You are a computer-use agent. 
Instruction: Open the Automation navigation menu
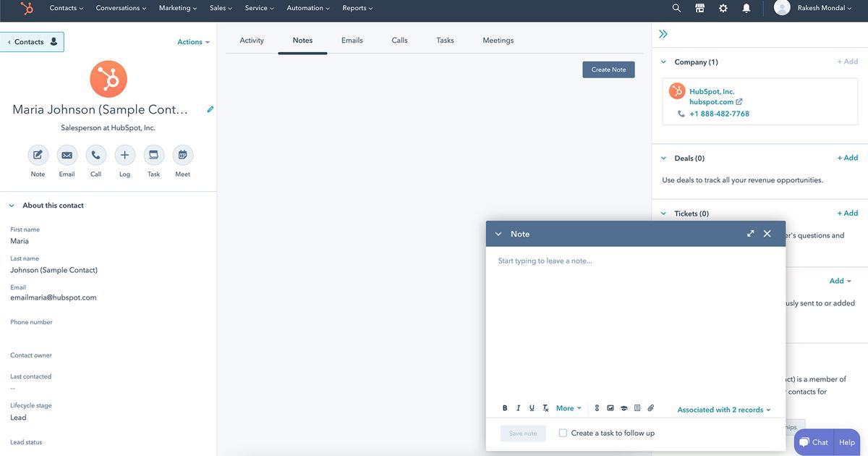coord(308,8)
